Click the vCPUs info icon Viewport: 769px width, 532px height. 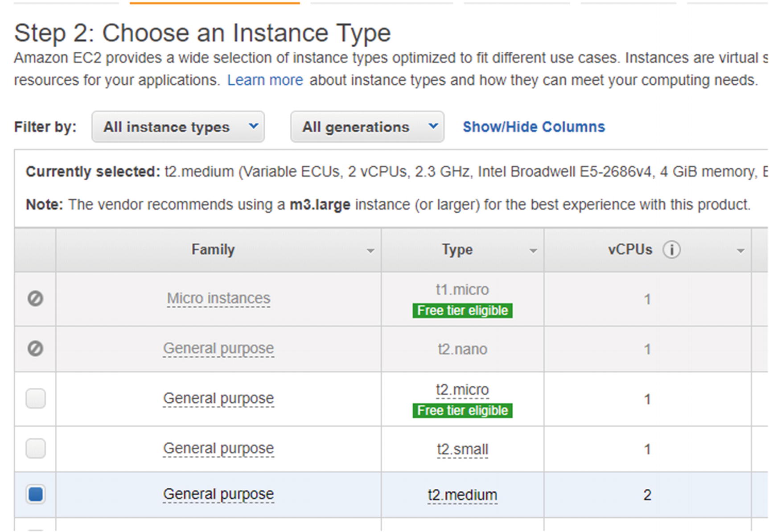pyautogui.click(x=671, y=250)
